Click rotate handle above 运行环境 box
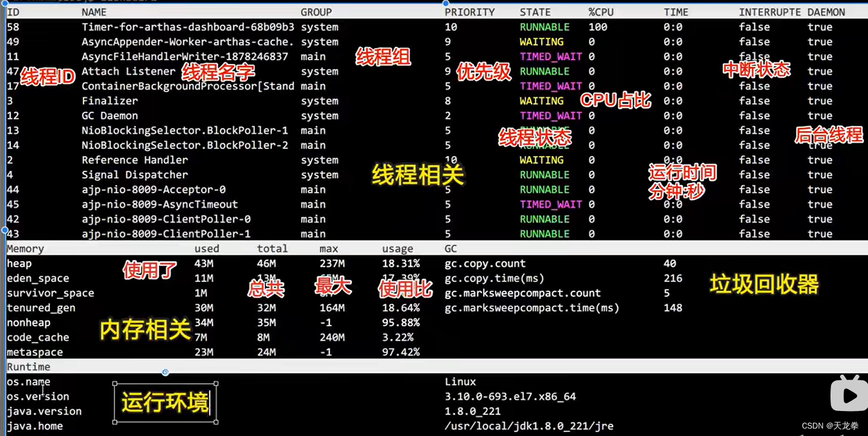 coord(166,372)
